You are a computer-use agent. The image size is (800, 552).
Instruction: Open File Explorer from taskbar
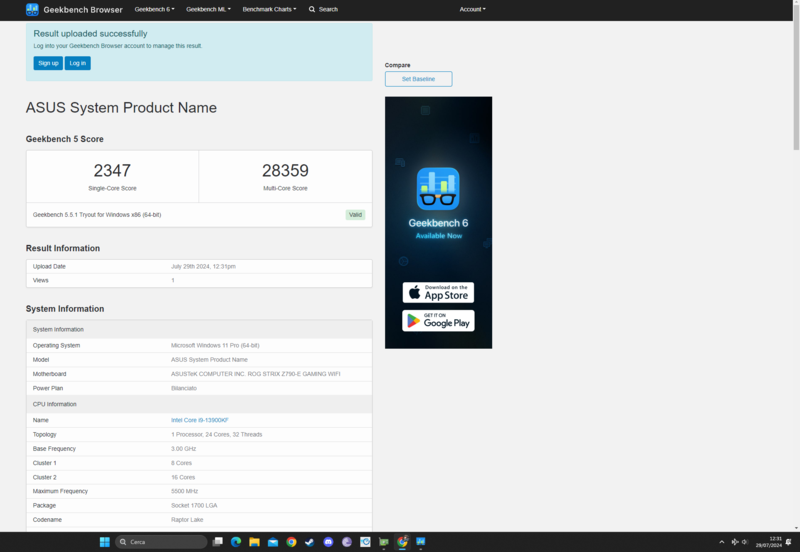tap(254, 542)
